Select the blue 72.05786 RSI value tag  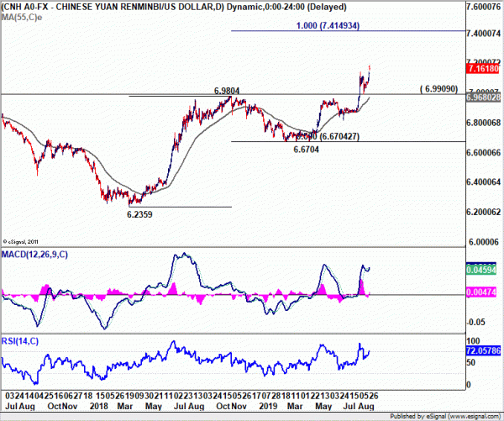(x=483, y=350)
